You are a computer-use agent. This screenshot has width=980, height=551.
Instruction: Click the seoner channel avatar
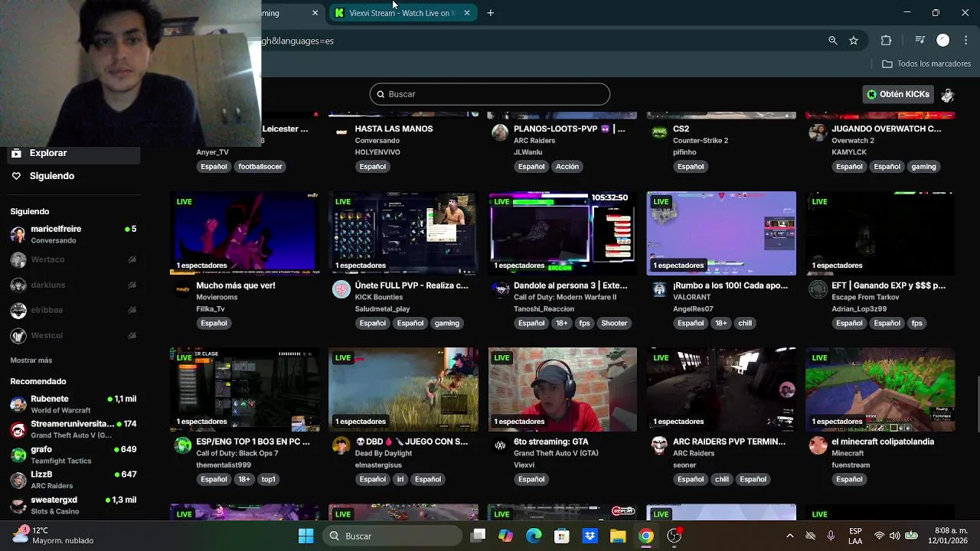click(x=659, y=445)
